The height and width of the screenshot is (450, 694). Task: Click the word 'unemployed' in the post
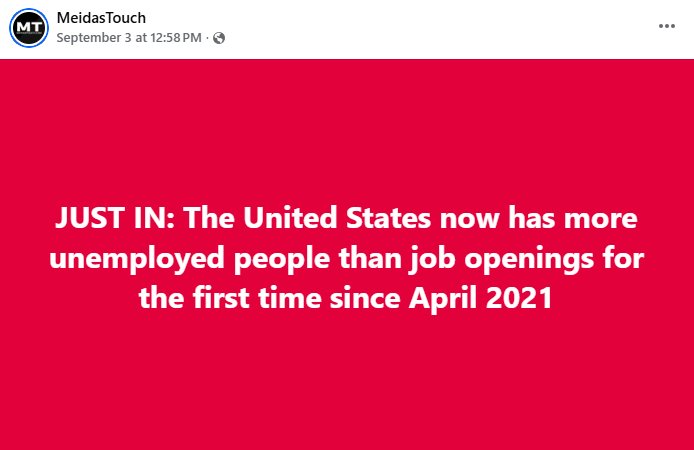tap(136, 258)
